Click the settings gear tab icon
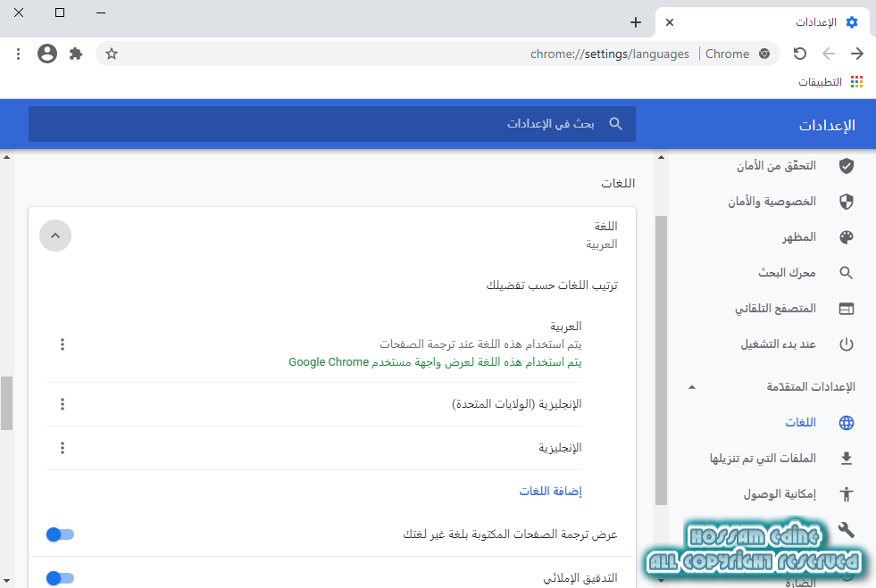The height and width of the screenshot is (588, 876). point(852,22)
